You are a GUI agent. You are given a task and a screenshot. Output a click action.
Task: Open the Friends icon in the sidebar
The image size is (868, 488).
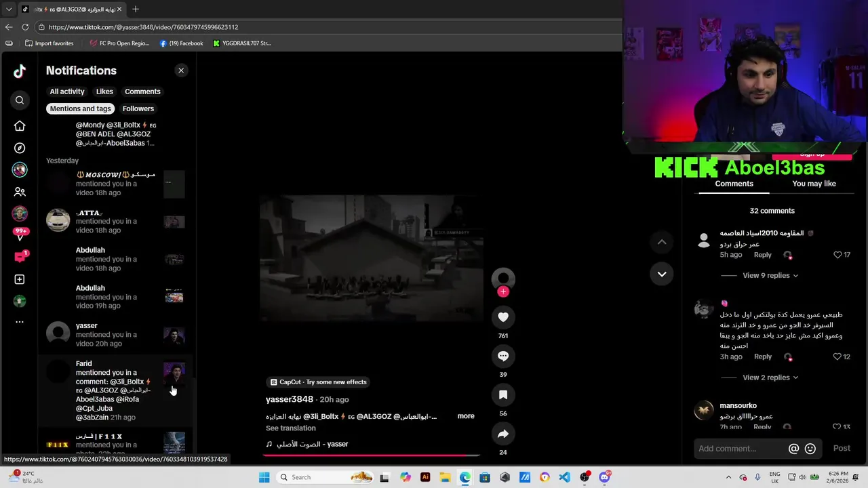click(20, 192)
